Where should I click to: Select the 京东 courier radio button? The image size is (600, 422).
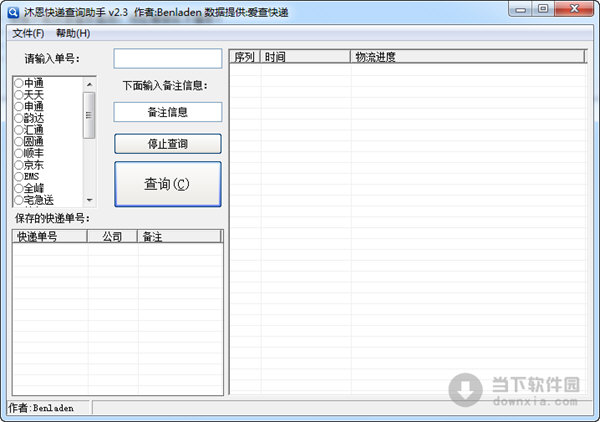19,165
